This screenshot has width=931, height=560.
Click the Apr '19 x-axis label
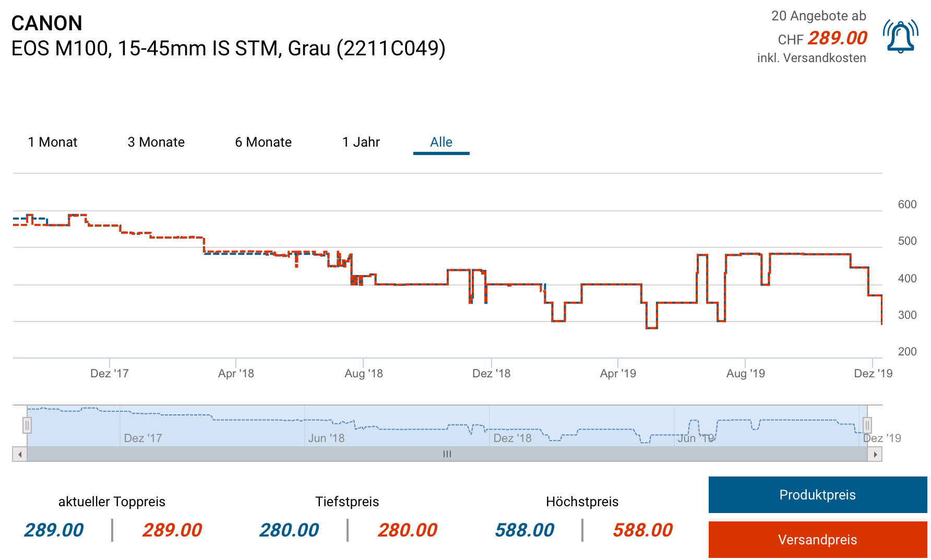tap(618, 374)
